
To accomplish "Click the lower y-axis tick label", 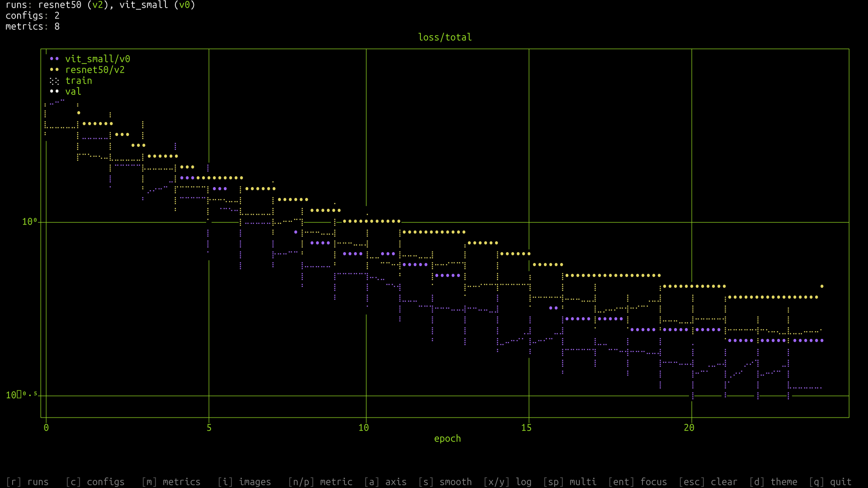I will coord(22,395).
